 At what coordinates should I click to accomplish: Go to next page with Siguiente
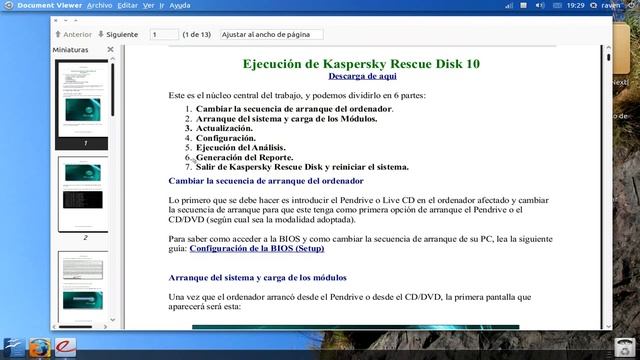(118, 35)
